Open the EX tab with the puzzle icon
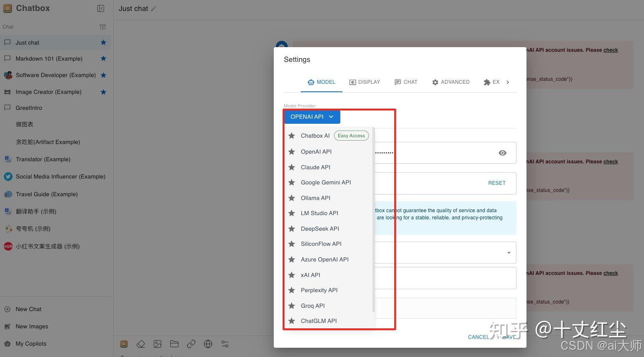644x357 pixels. coord(492,82)
